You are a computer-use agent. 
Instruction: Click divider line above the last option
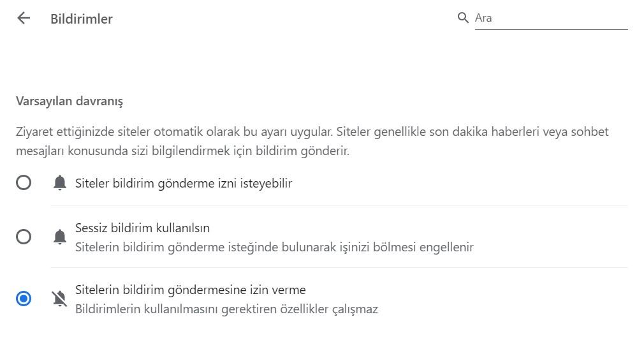(x=339, y=268)
